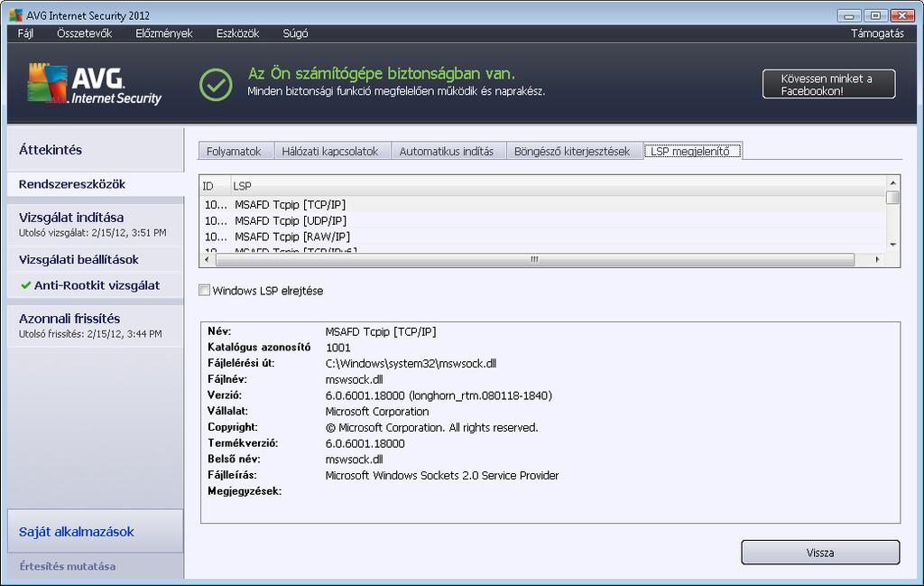Click the Belső név value mswsock.dll
The width and height of the screenshot is (924, 586).
[x=354, y=460]
